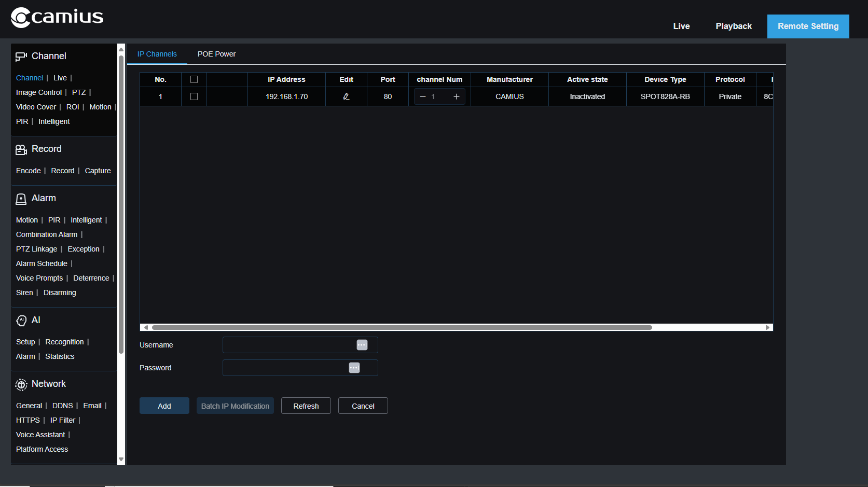Click the right arrow of the horizontal scrollbar

768,327
